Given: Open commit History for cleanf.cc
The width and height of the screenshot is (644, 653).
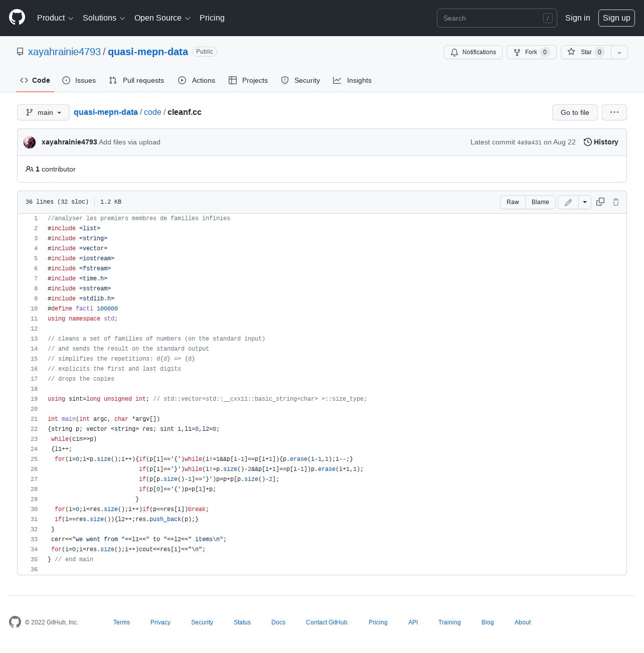Looking at the screenshot, I should point(601,142).
